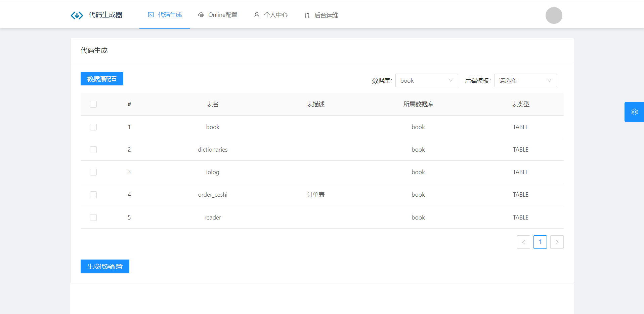Open the 个人中心 menu item
The height and width of the screenshot is (314, 644).
tap(271, 15)
